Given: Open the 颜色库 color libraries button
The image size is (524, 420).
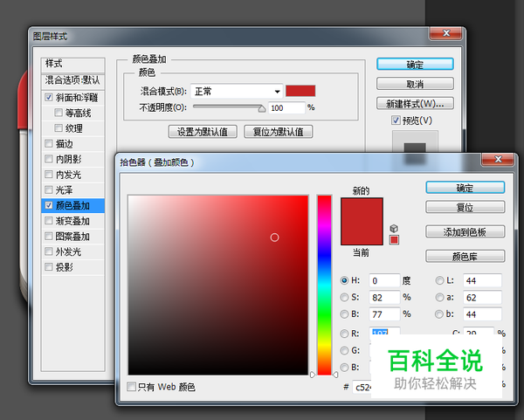Looking at the screenshot, I should (465, 257).
